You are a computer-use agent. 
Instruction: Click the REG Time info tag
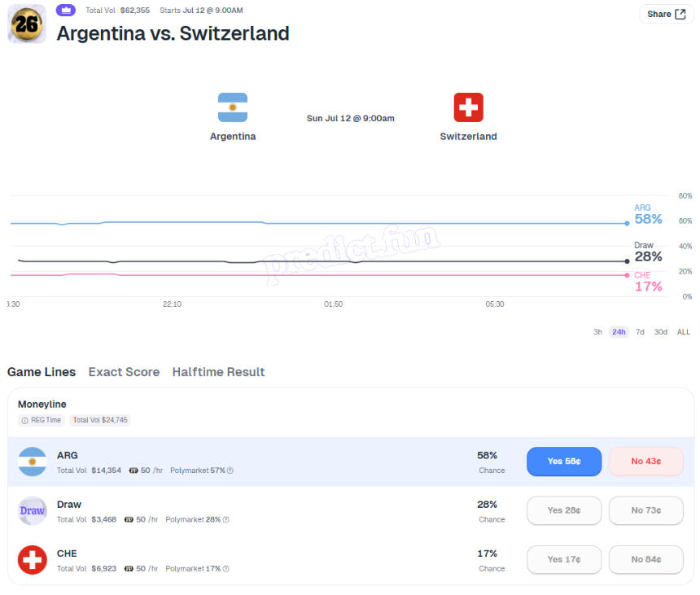41,420
